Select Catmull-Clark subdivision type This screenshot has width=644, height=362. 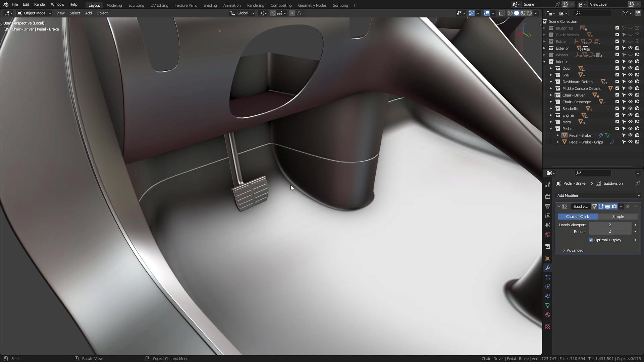[577, 217]
